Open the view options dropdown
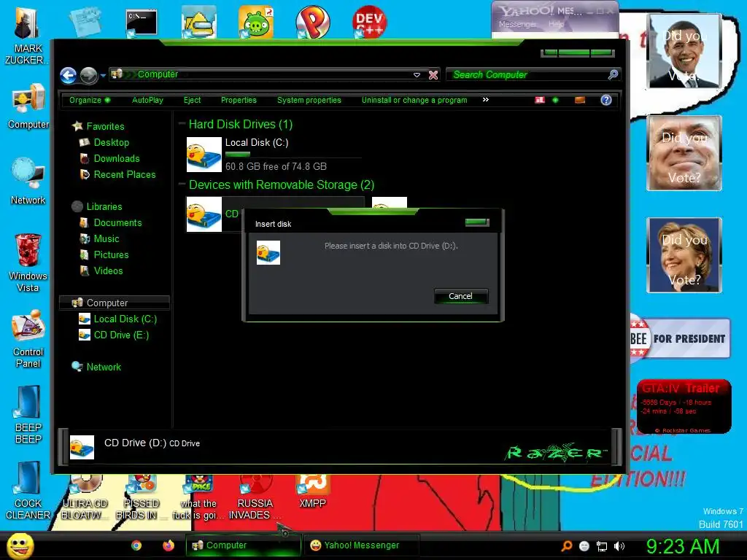The width and height of the screenshot is (747, 560). 555,100
